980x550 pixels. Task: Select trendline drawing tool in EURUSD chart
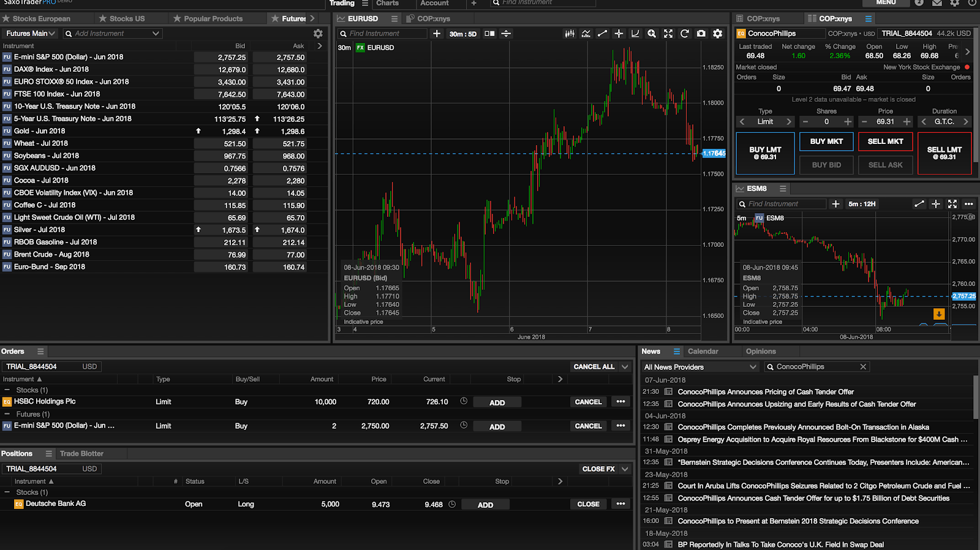pos(603,34)
